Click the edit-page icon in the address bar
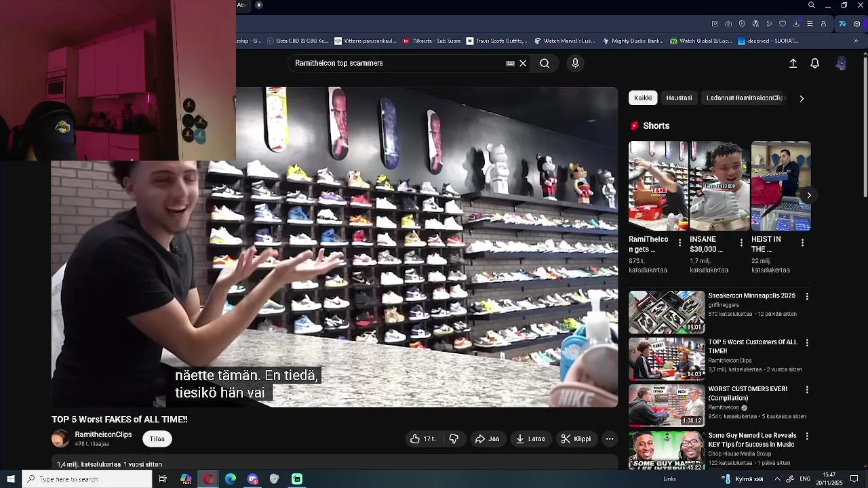This screenshot has height=488, width=868. tap(715, 24)
